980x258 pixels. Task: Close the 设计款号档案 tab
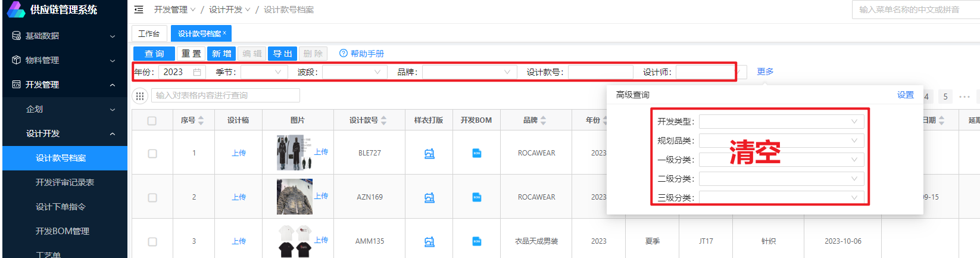click(224, 33)
